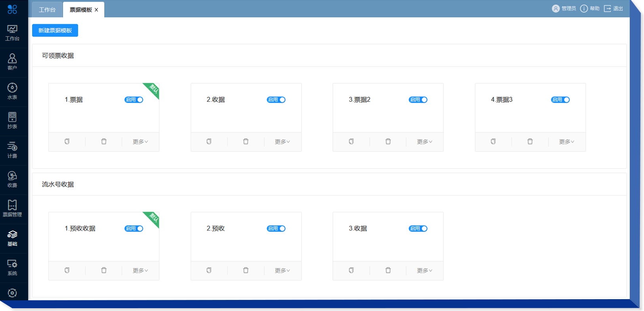Expand 更多 menu on 1.票据 card
Screen dimensions: 644x311
pos(140,142)
